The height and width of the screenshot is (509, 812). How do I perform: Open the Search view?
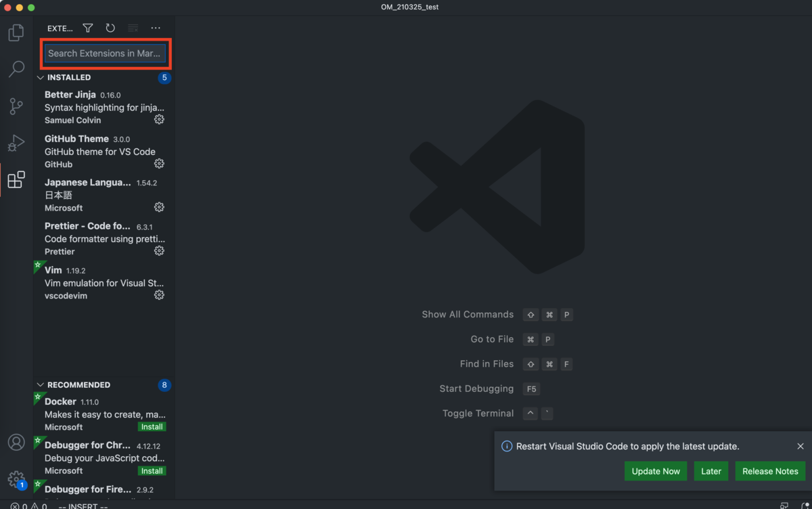pyautogui.click(x=16, y=69)
